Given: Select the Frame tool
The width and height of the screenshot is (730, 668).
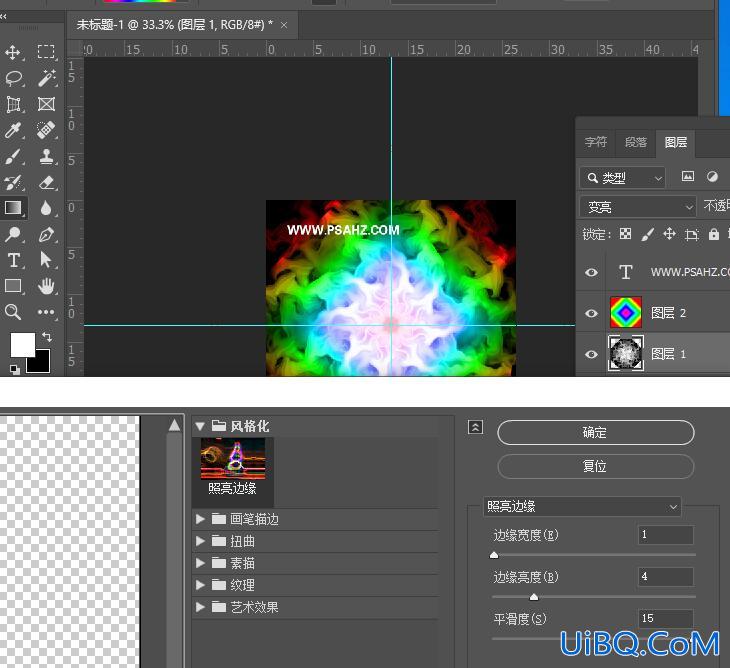Looking at the screenshot, I should (x=46, y=104).
